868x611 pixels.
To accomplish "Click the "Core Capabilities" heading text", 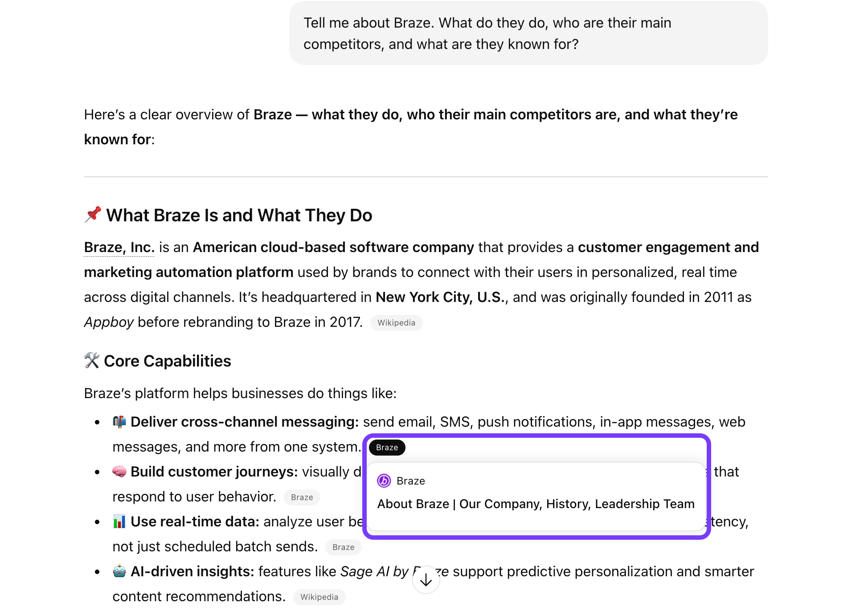I will click(168, 361).
